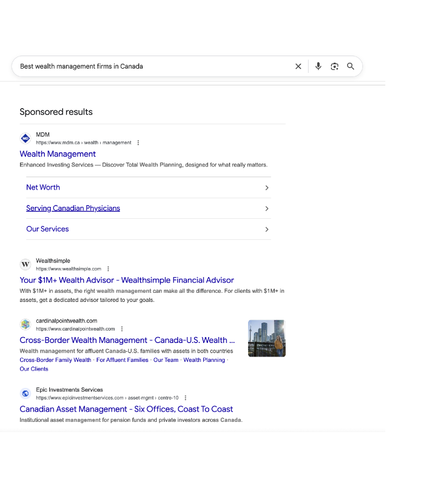Open the Wealth Planning sitelink
Screen dimensions: 448x491
coord(204,360)
